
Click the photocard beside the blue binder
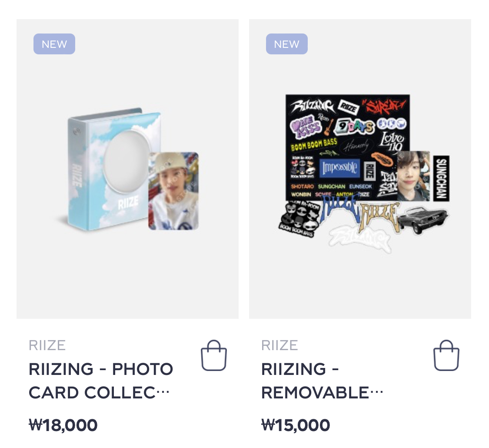(173, 191)
